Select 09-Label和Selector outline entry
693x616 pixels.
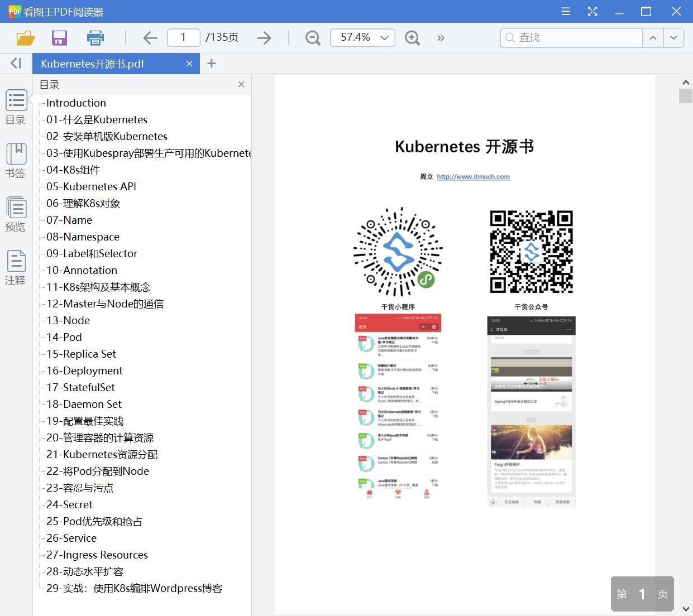(92, 253)
